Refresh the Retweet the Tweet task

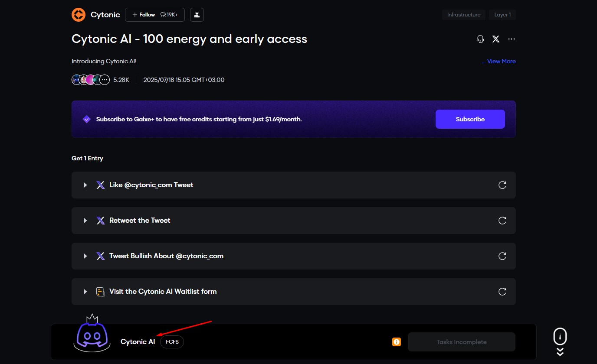[502, 221]
